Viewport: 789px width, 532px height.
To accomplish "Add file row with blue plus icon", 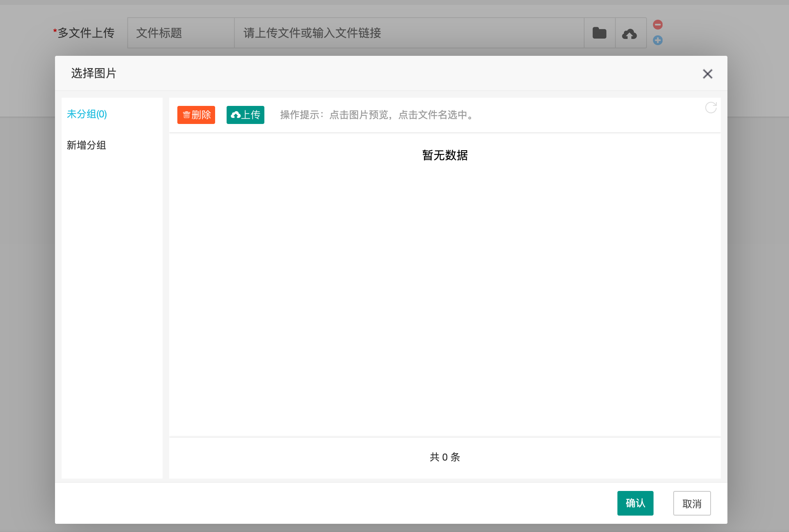I will pos(658,40).
